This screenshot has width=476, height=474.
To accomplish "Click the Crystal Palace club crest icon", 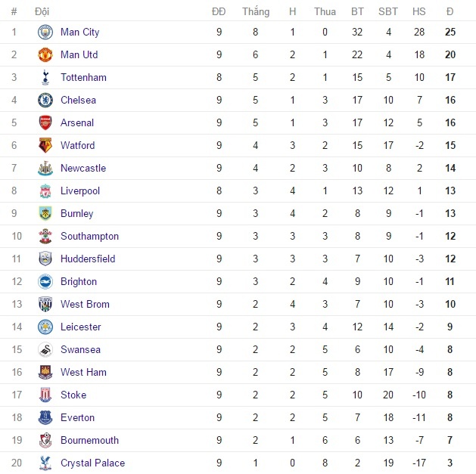I will [45, 463].
